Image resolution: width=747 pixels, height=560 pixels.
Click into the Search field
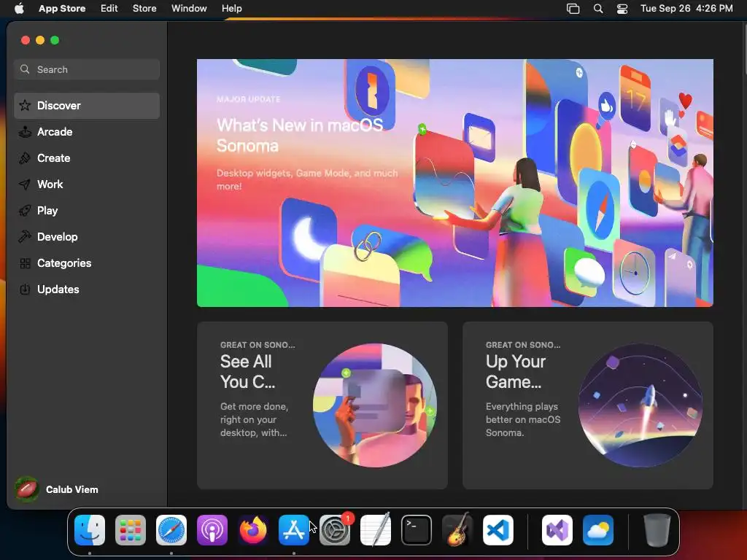87,69
